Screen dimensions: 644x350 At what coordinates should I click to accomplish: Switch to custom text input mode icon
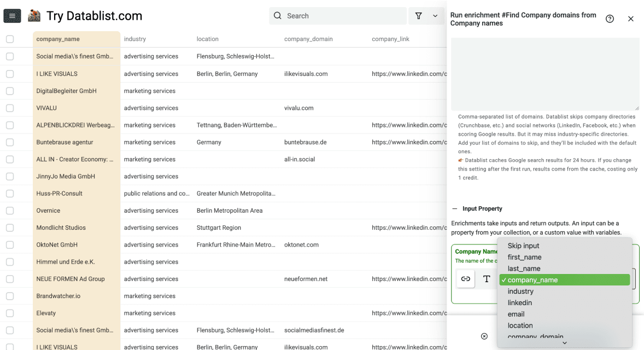(x=487, y=279)
